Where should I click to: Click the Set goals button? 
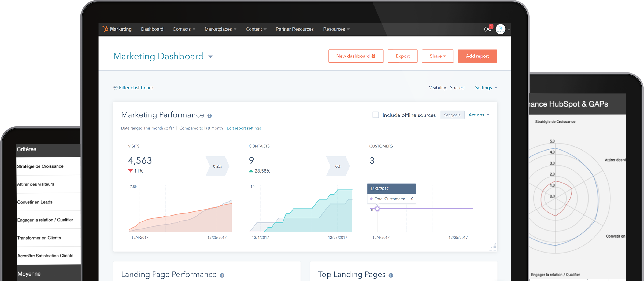[x=452, y=115]
